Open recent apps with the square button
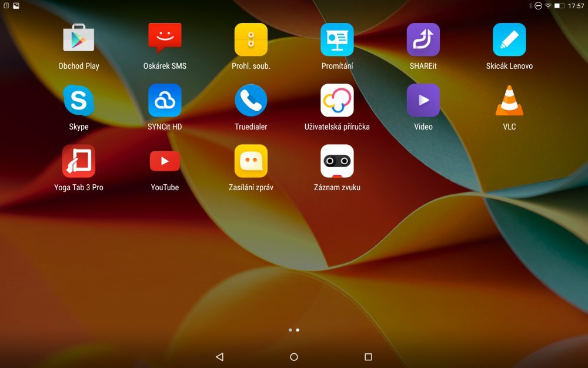The height and width of the screenshot is (368, 588). (x=369, y=357)
